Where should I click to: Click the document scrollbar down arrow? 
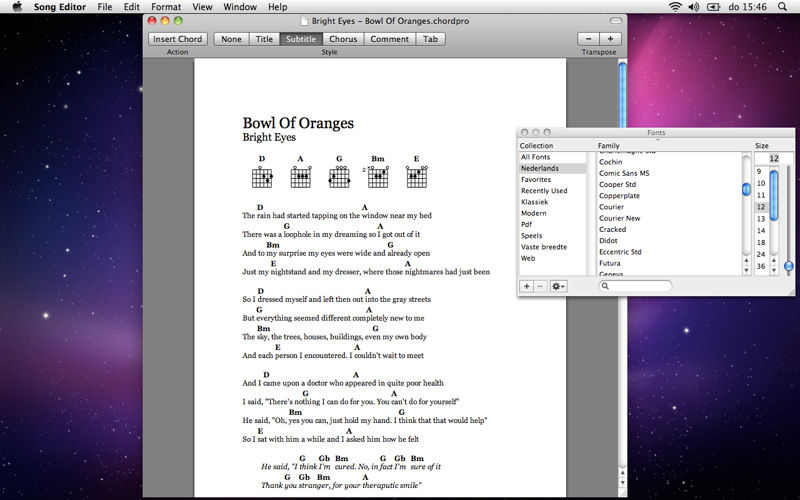[x=622, y=483]
